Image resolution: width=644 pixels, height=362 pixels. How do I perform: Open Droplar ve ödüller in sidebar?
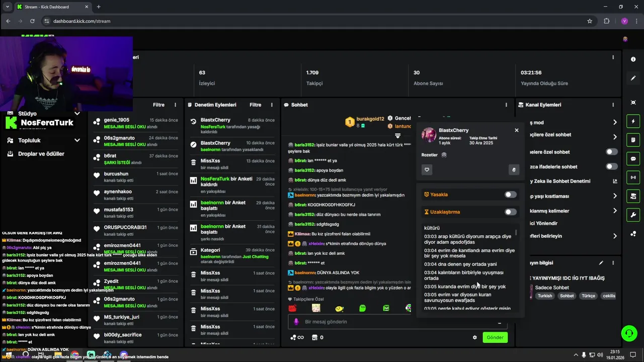pyautogui.click(x=41, y=154)
